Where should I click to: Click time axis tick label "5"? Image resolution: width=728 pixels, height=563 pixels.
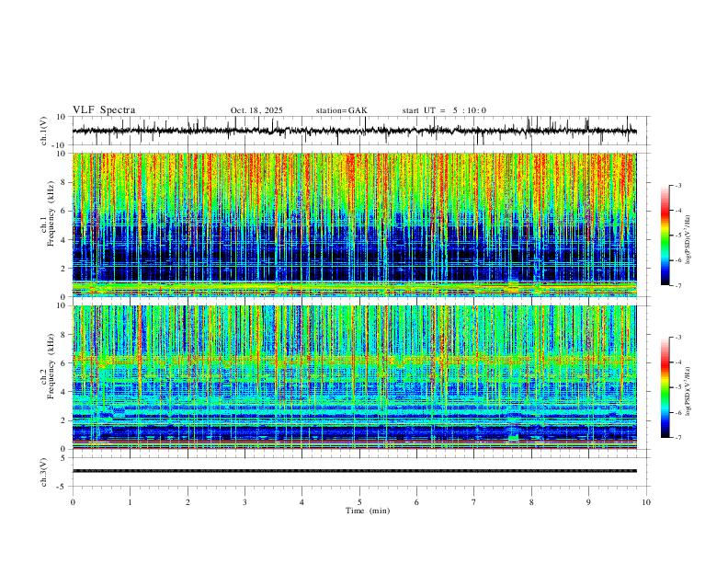point(359,502)
